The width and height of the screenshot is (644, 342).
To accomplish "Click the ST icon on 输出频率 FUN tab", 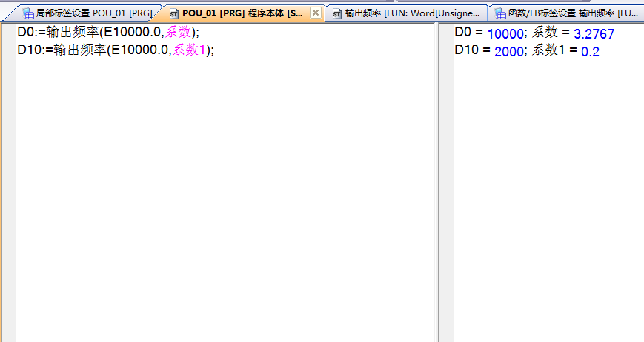I will tap(336, 13).
